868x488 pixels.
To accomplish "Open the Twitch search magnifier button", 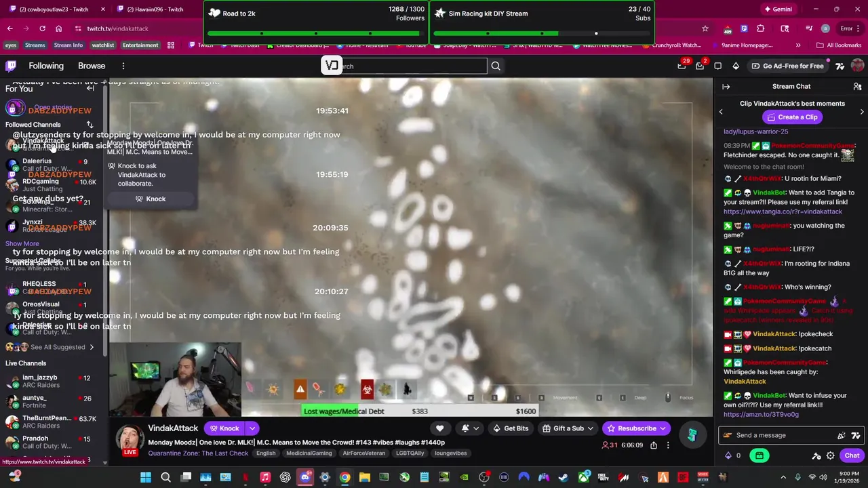I will (x=496, y=66).
